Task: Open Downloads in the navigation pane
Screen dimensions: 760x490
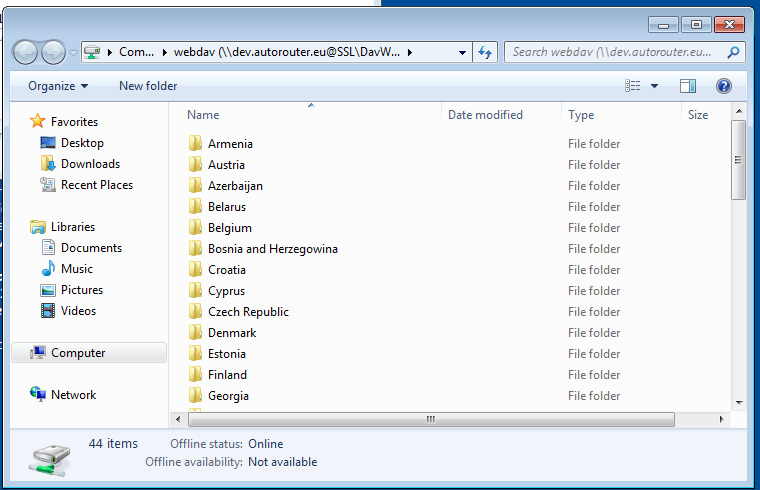Action: (80, 164)
